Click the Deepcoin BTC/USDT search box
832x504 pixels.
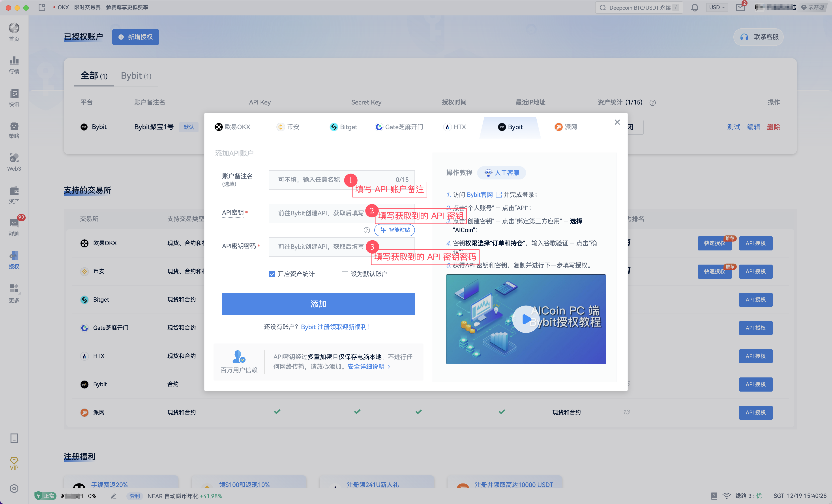(639, 7)
